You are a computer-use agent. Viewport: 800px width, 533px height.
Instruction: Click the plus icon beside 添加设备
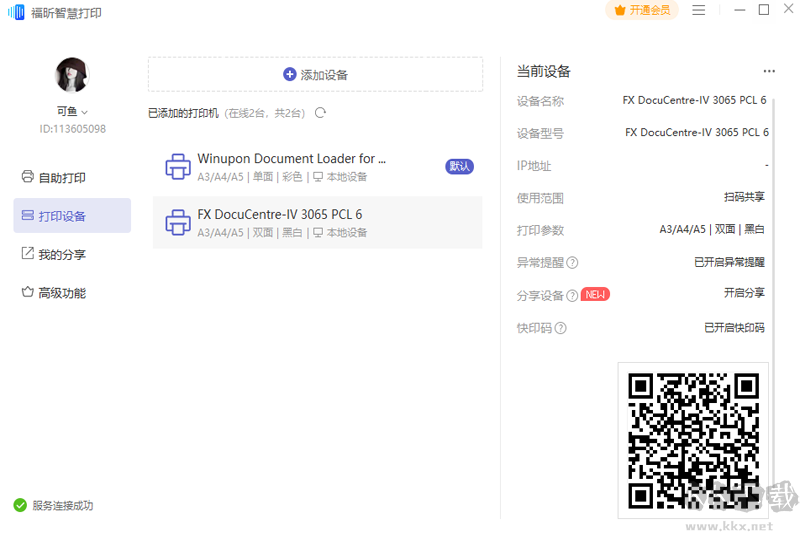tap(289, 74)
